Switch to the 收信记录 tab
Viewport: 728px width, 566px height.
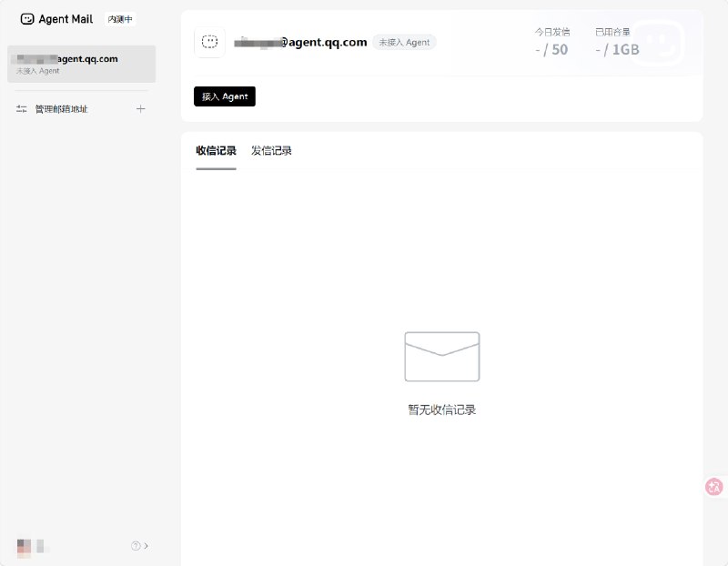click(216, 150)
